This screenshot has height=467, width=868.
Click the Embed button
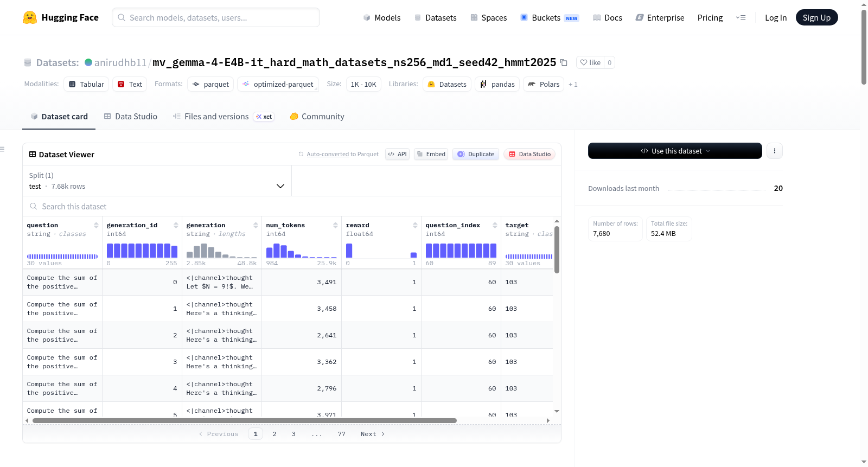coord(431,154)
